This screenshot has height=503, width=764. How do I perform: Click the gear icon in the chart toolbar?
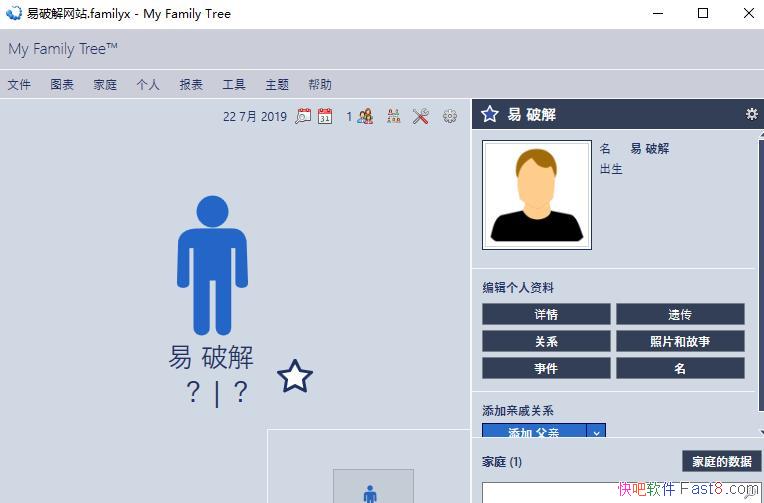point(450,116)
